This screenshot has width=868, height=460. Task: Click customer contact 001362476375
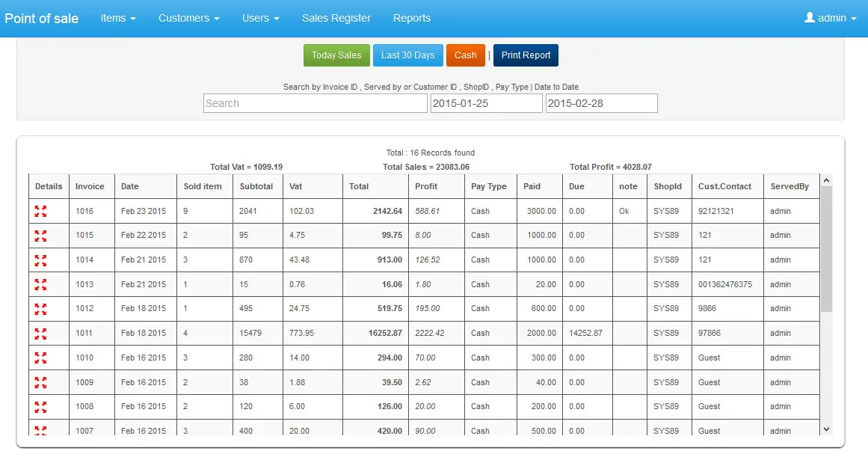725,284
